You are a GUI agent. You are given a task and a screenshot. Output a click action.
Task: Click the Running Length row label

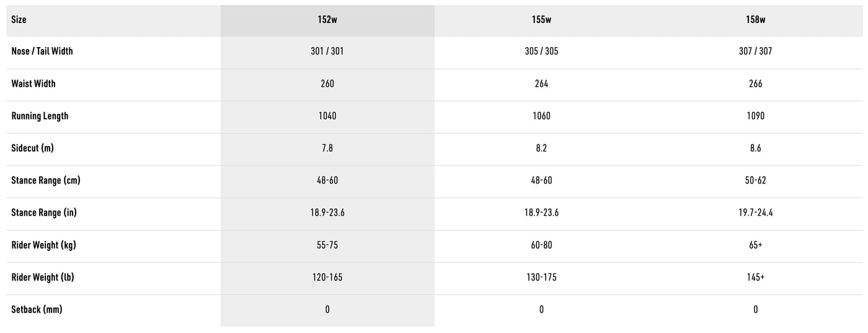(x=40, y=116)
